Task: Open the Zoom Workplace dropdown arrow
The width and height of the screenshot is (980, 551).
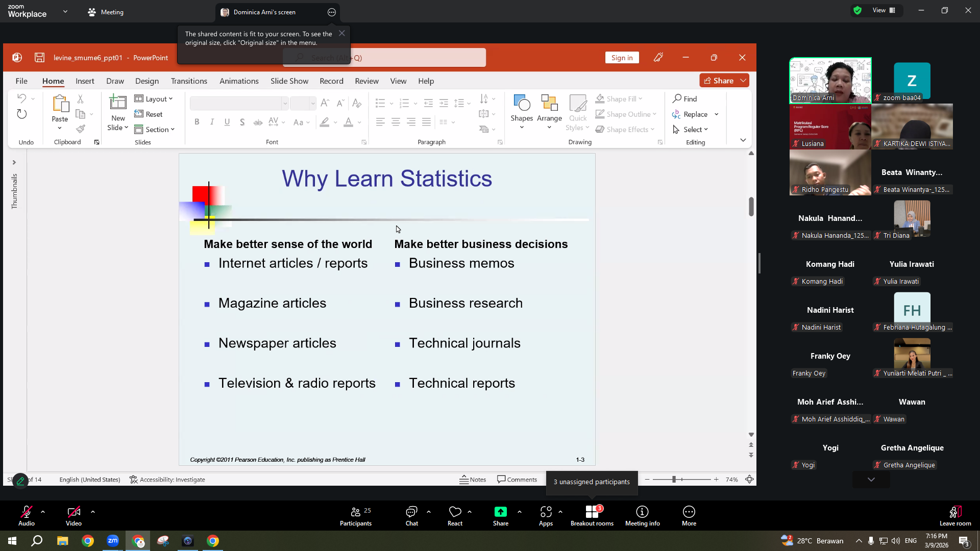Action: (65, 11)
